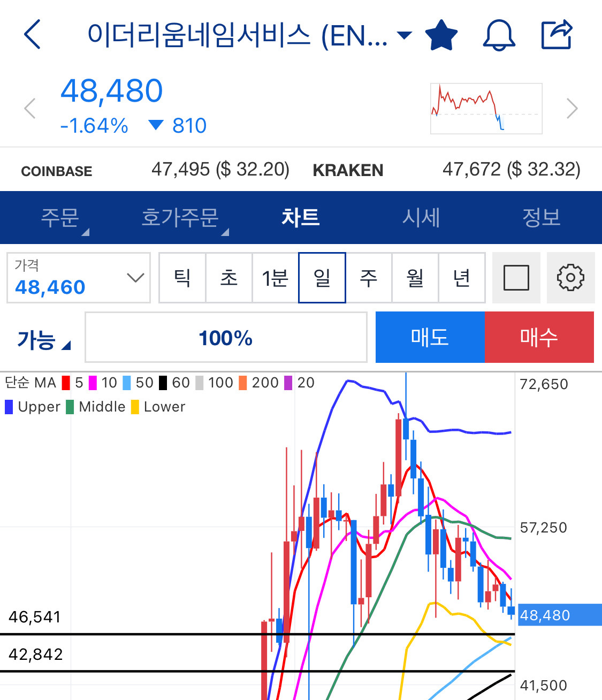Tap the orange MA 200 legend swatch
The width and height of the screenshot is (602, 700).
coord(243,383)
